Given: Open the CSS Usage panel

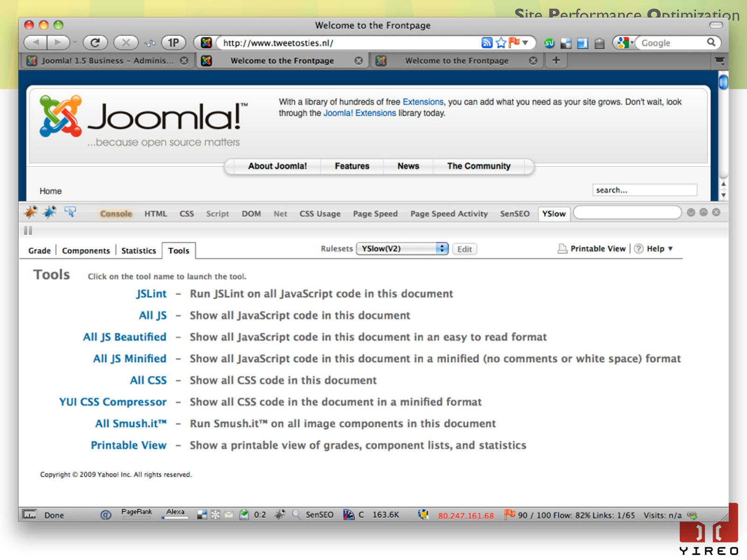Looking at the screenshot, I should click(320, 214).
